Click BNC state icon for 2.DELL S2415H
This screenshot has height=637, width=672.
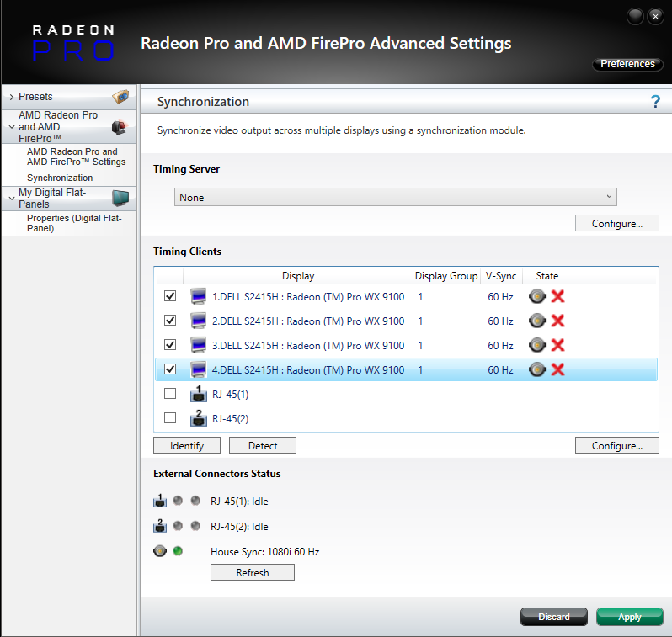537,321
